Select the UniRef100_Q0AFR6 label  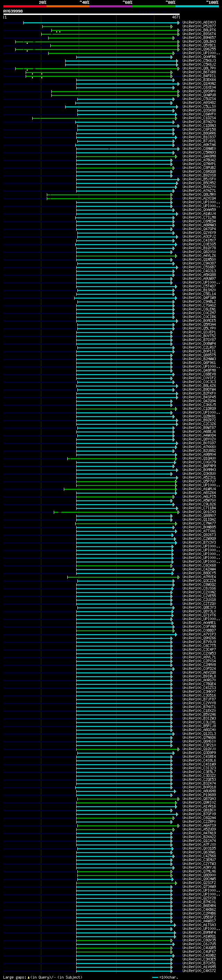[199, 57]
